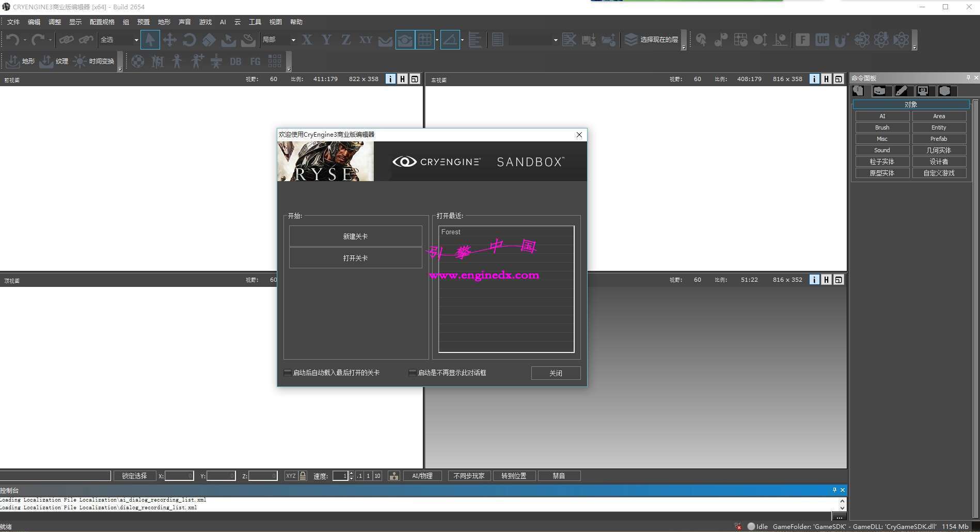980x532 pixels.
Task: Open the 工具 menu
Action: 255,22
